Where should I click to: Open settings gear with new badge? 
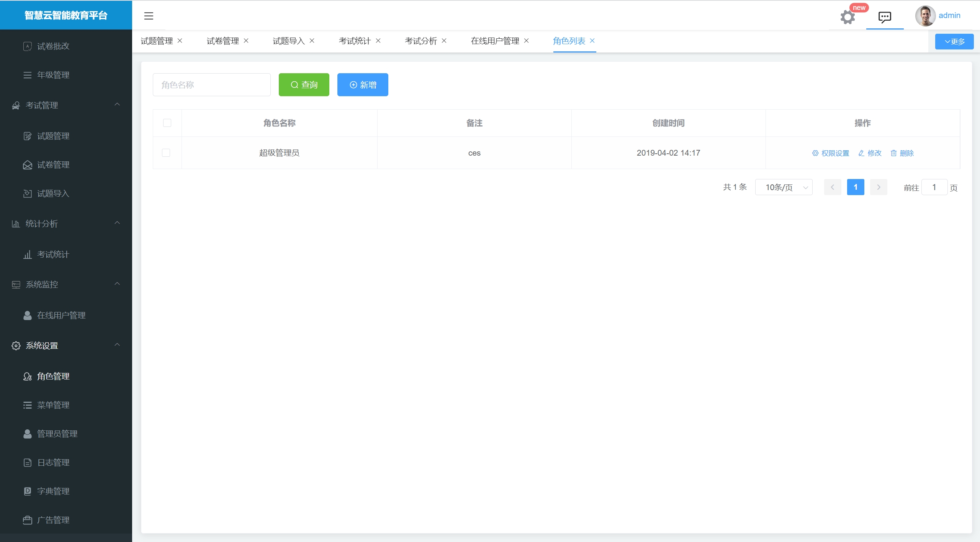click(x=847, y=16)
